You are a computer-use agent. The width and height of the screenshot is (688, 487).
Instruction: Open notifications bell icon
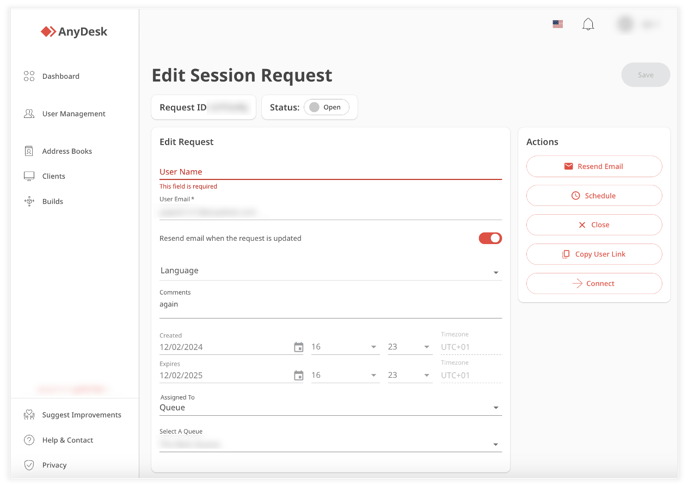click(x=588, y=24)
